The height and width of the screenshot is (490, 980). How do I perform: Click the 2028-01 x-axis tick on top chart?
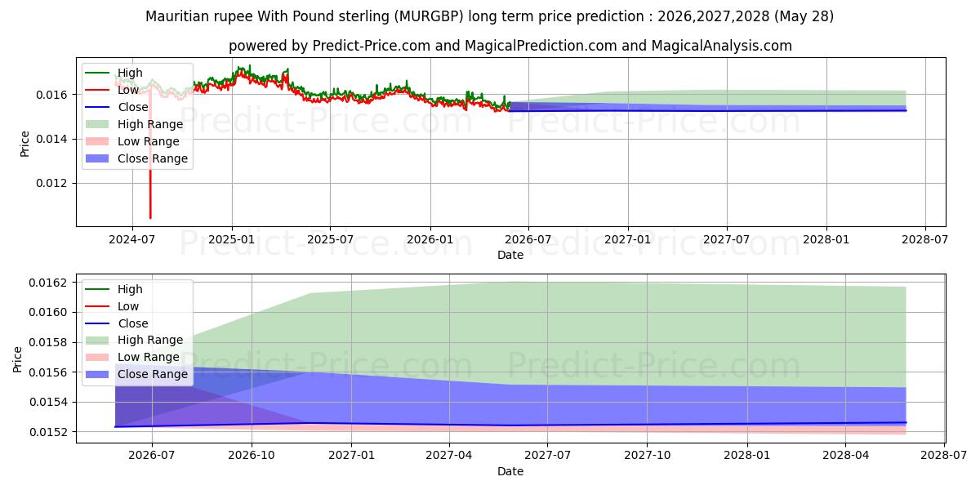[x=826, y=239]
